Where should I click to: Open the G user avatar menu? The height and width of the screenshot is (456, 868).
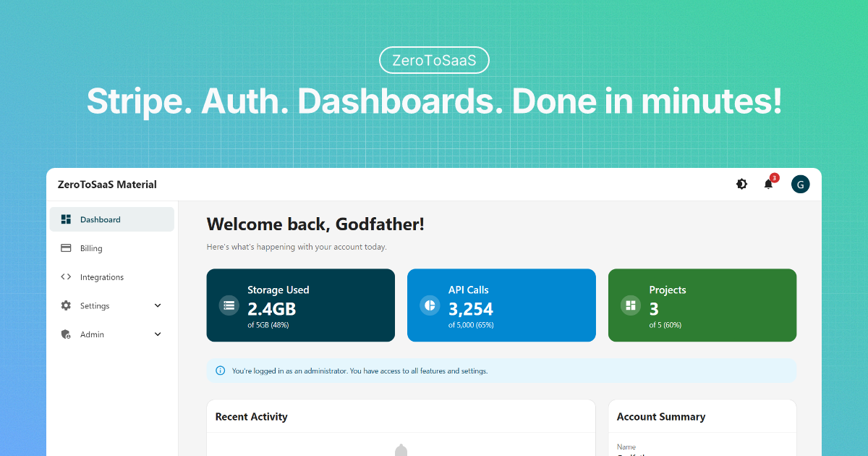coord(800,185)
